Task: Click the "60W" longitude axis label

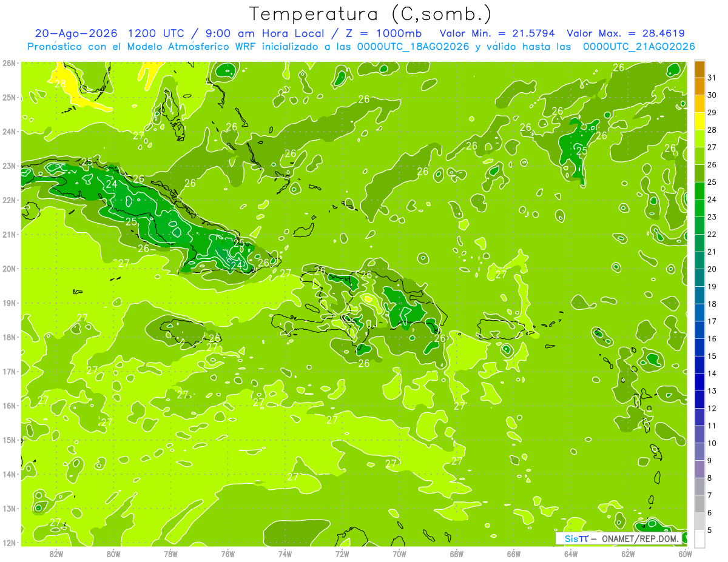Action: (686, 554)
